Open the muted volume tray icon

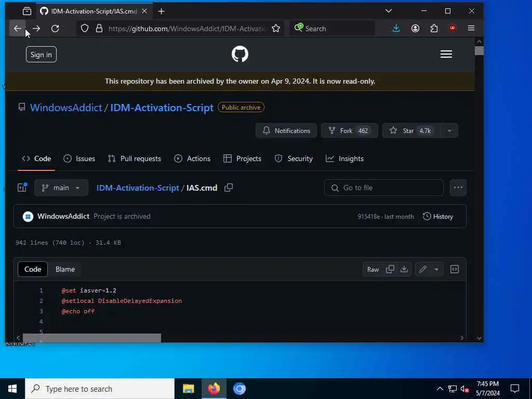[x=464, y=389]
